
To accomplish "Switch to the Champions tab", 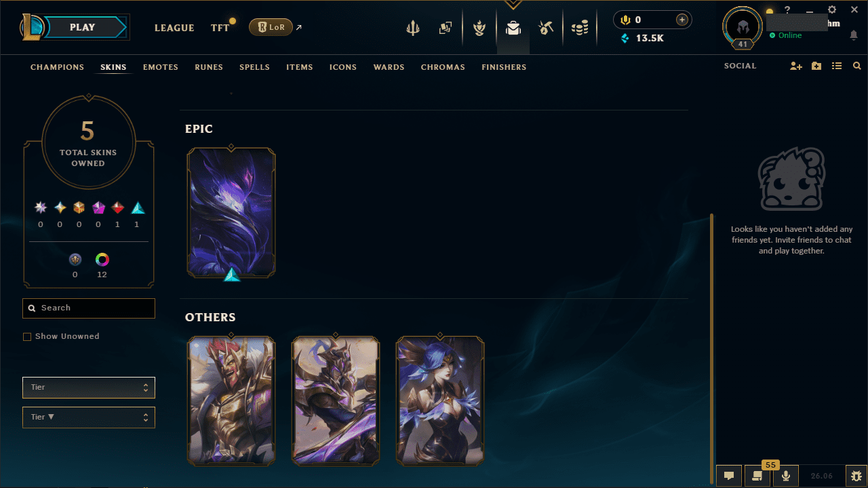I will (x=58, y=67).
